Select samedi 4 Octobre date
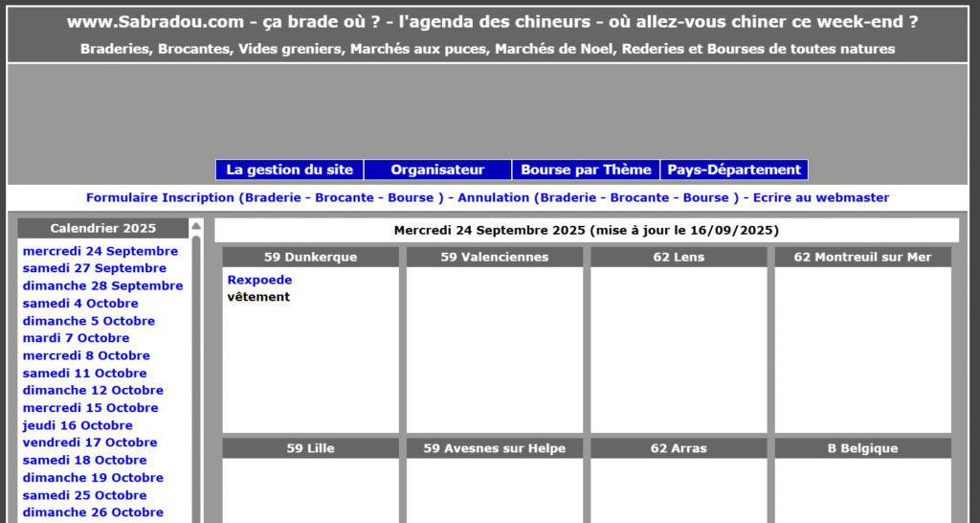The image size is (980, 523). [x=80, y=304]
